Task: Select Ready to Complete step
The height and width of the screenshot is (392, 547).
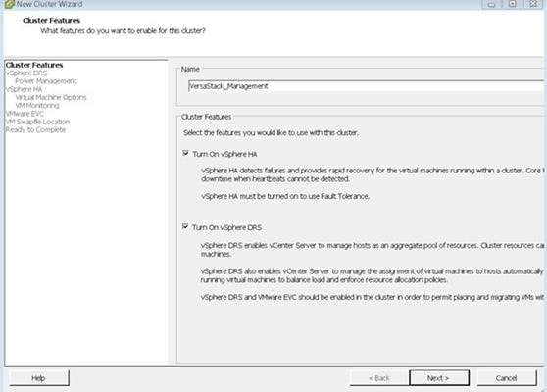Action: 35,129
